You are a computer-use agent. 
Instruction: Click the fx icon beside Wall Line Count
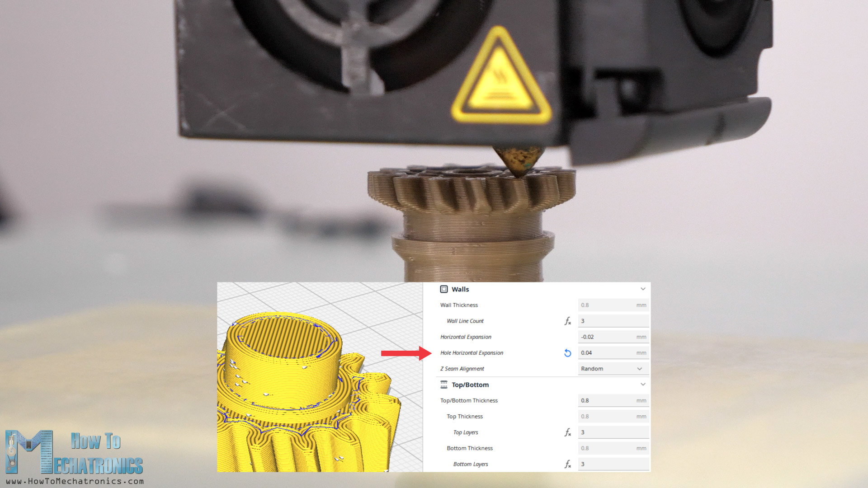point(567,321)
